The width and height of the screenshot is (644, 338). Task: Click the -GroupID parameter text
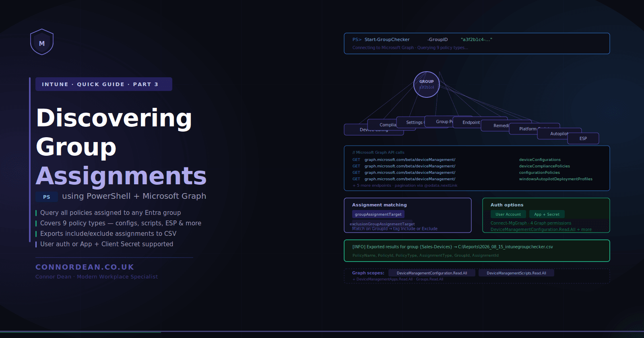tap(438, 39)
